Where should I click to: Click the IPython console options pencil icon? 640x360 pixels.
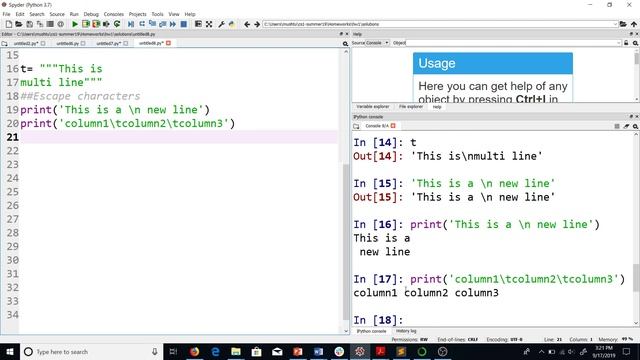626,126
